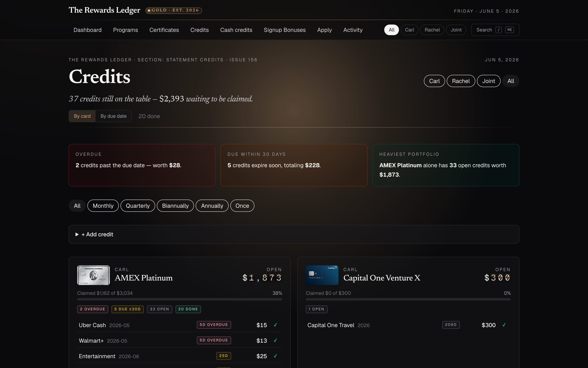The image size is (588, 368).
Task: Click the 1 Open badge on Venture X
Action: pos(316,309)
